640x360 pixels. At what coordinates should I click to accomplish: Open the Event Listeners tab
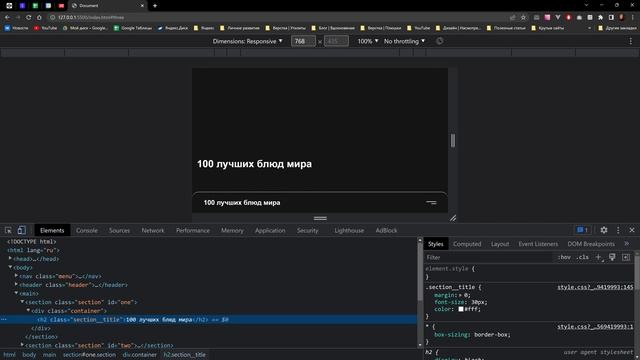pyautogui.click(x=538, y=244)
